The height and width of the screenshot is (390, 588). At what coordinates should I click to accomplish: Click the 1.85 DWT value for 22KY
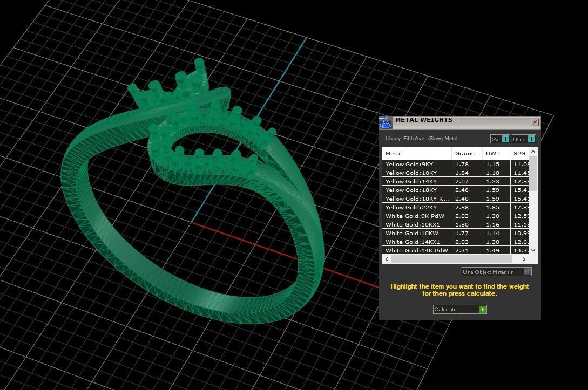493,207
